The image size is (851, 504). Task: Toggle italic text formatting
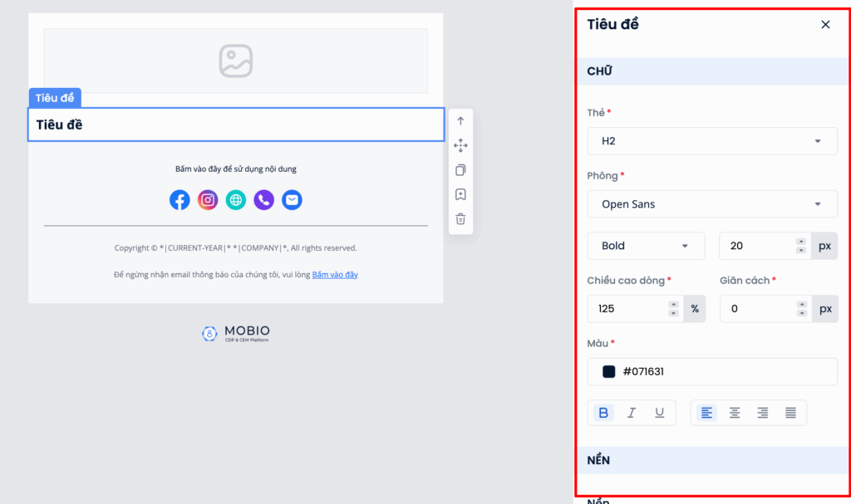(632, 413)
